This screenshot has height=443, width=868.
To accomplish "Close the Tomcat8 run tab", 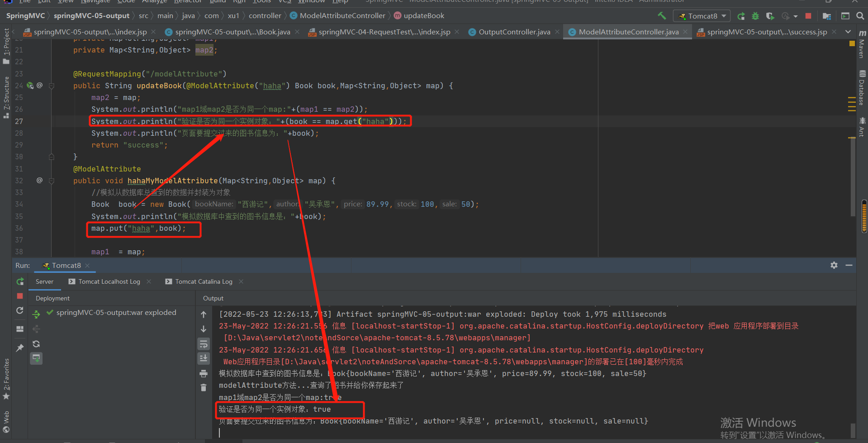I will pyautogui.click(x=87, y=266).
